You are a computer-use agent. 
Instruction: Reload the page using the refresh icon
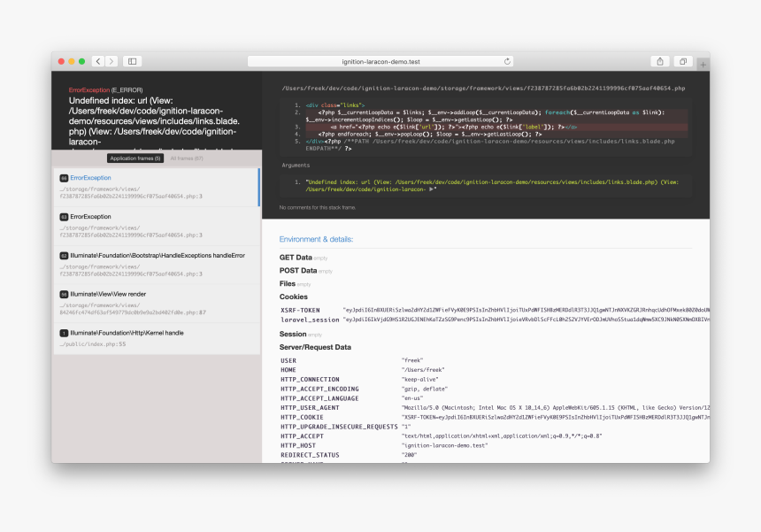click(507, 61)
